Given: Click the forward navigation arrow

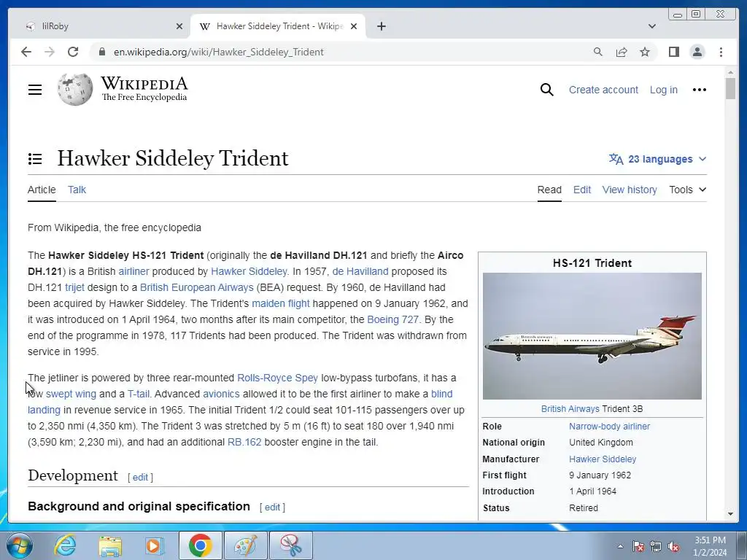Looking at the screenshot, I should (50, 52).
